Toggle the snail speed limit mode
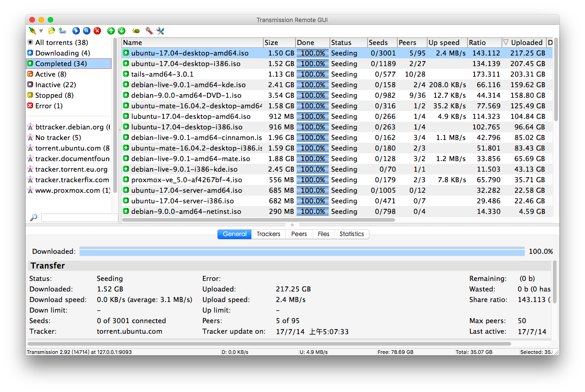585x392 pixels. coord(135,31)
